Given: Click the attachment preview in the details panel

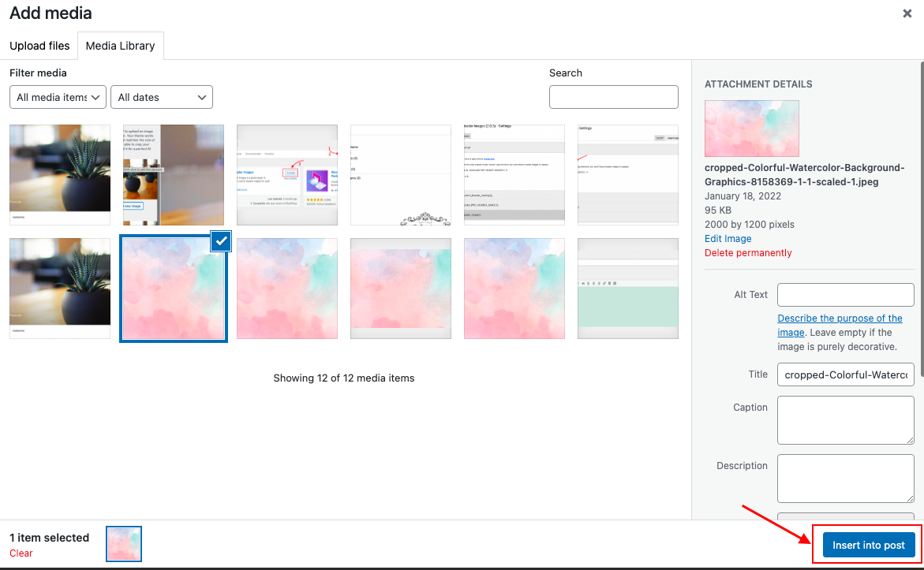Looking at the screenshot, I should click(751, 128).
